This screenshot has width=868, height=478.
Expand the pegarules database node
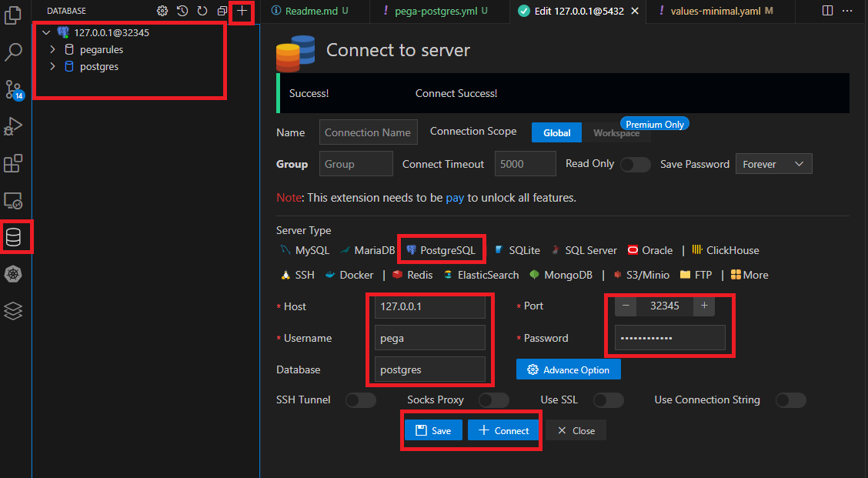click(x=52, y=49)
